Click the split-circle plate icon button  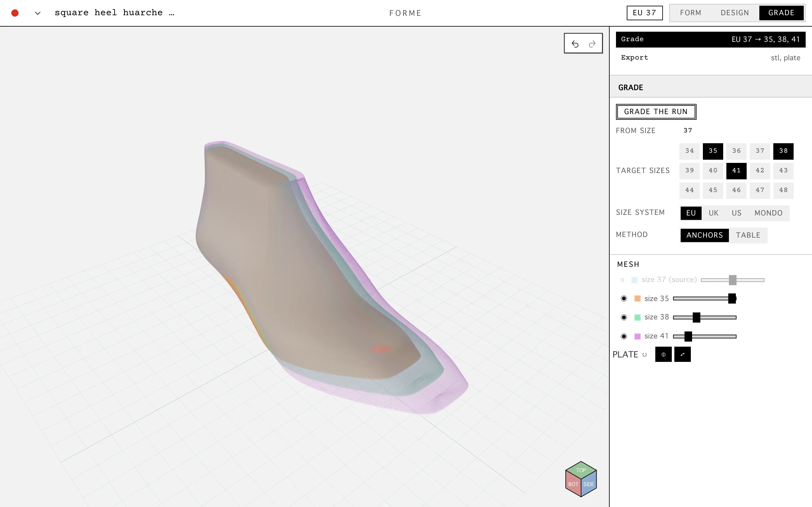coord(663,355)
